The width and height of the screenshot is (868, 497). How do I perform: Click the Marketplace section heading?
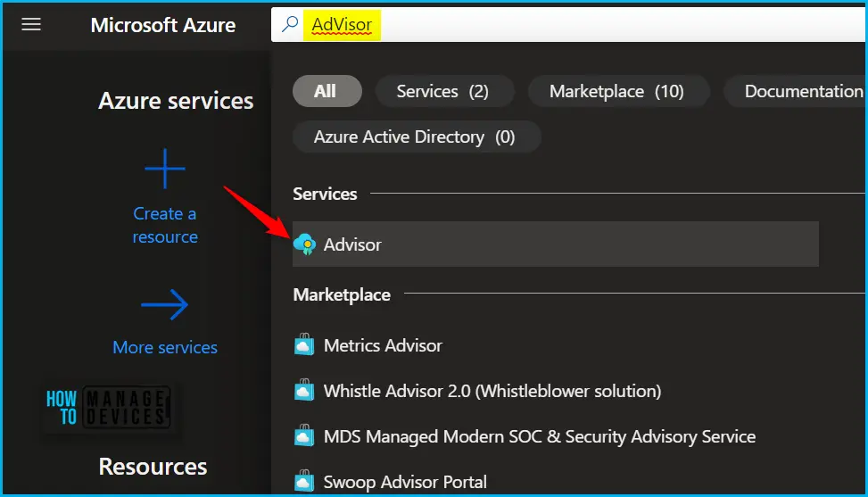click(342, 294)
